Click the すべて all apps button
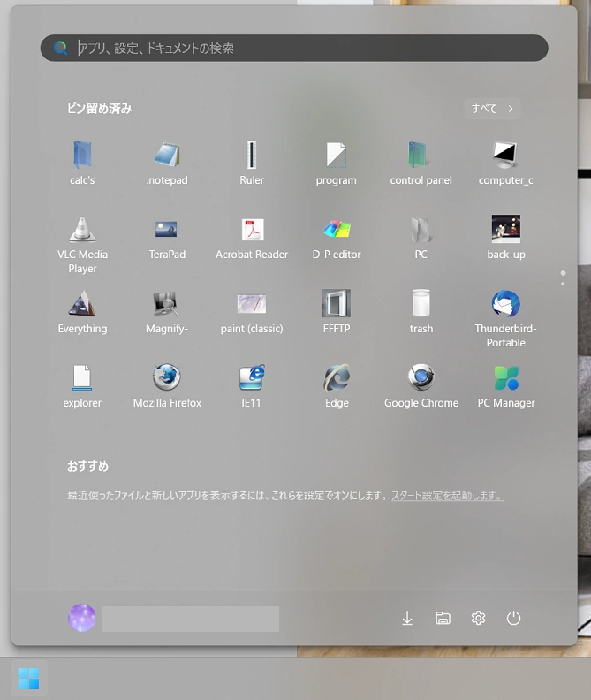The image size is (591, 700). [492, 109]
